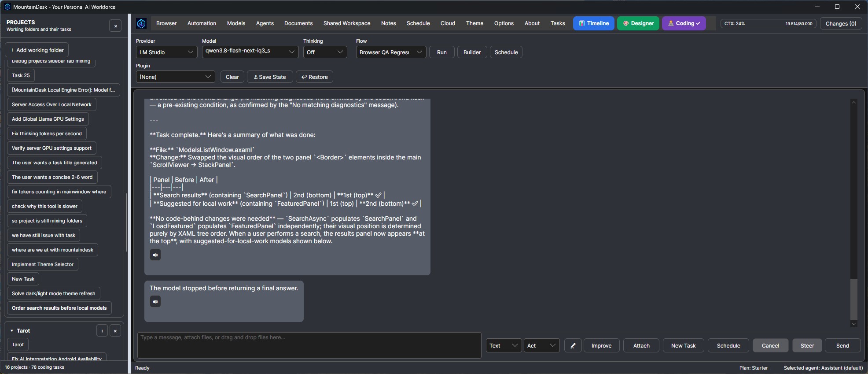Click the pencil edit icon beside Improve
The width and height of the screenshot is (868, 374).
(x=573, y=346)
